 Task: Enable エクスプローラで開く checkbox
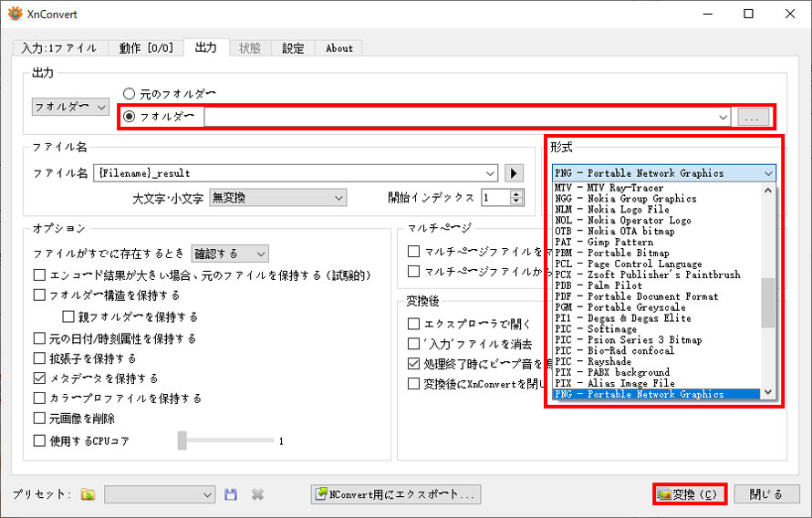pos(414,324)
